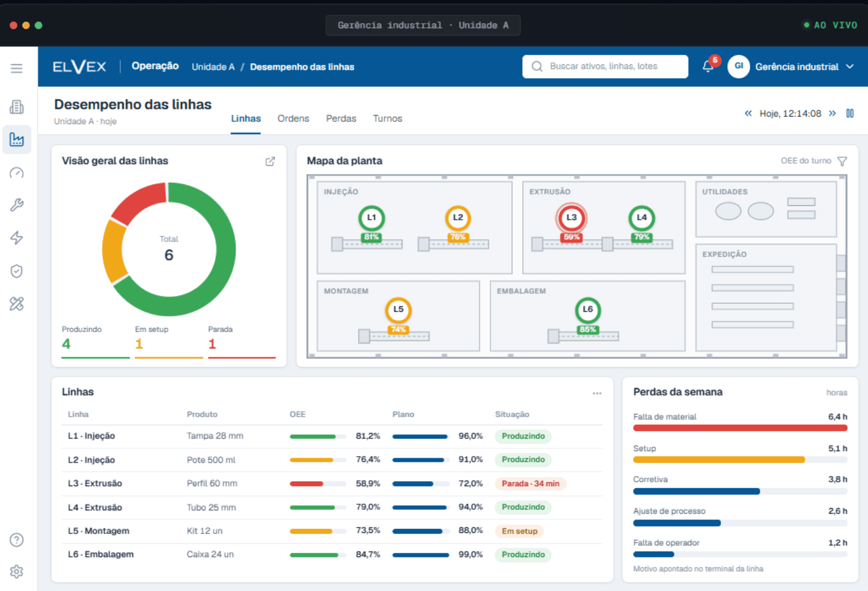The height and width of the screenshot is (591, 868).
Task: Open the shield quality icon in sidebar
Action: point(16,271)
